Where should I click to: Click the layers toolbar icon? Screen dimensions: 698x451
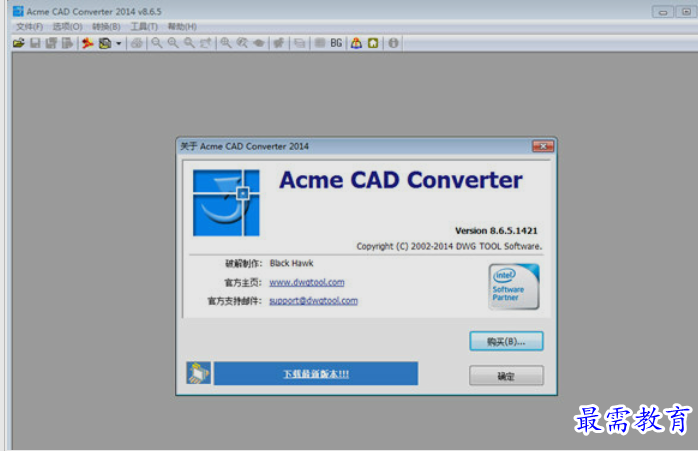[300, 43]
